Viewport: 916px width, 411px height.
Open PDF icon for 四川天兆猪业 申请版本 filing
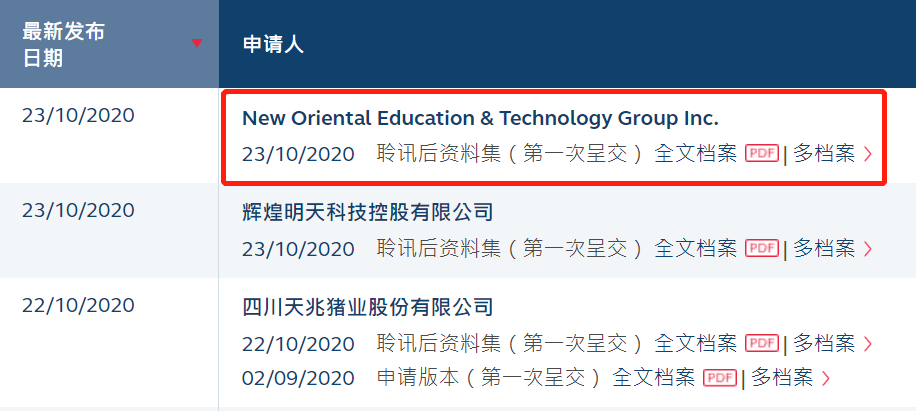720,378
